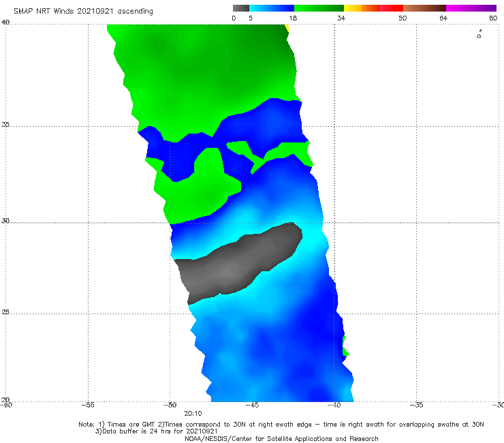Click the longitude label '-55' on bottom axis
Image resolution: width=504 pixels, height=443 pixels.
pos(88,405)
